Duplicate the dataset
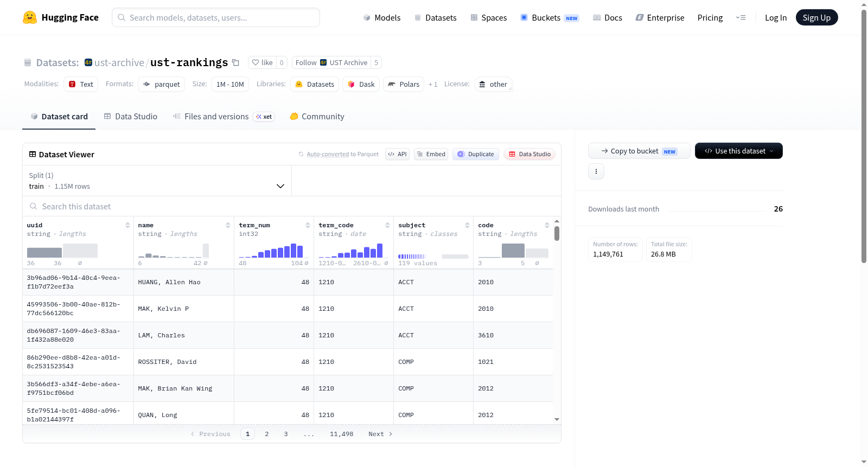 click(475, 154)
